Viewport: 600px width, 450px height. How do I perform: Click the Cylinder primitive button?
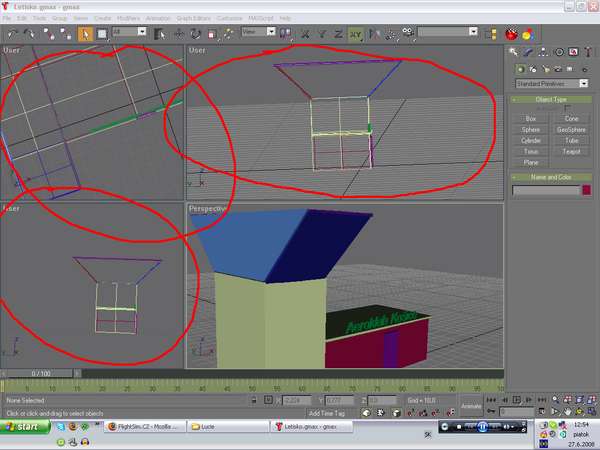point(531,140)
